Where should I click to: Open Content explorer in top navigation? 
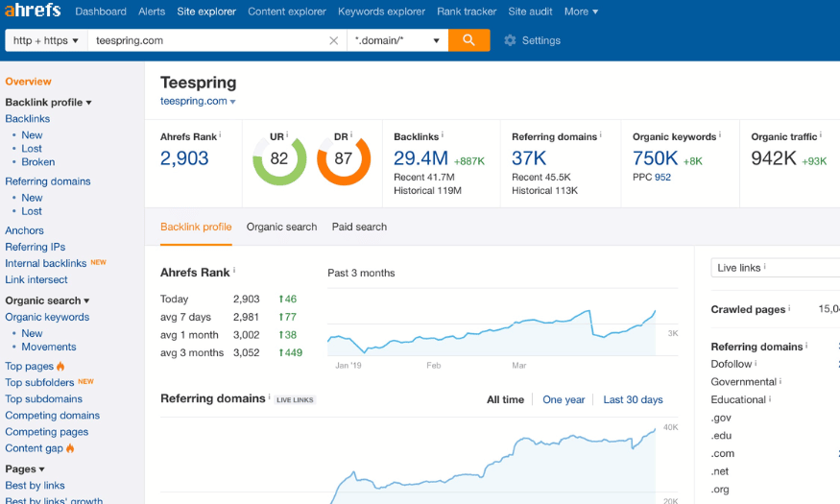287,12
